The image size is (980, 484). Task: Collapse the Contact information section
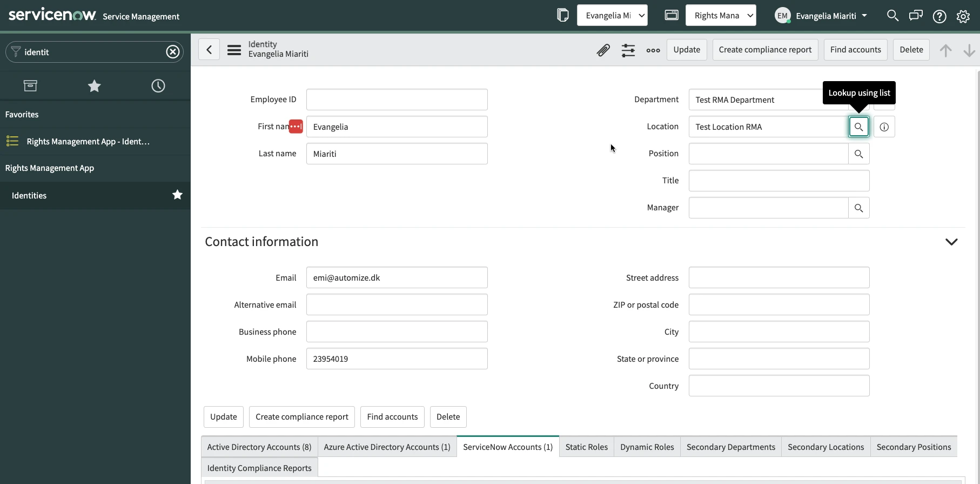[x=951, y=242]
